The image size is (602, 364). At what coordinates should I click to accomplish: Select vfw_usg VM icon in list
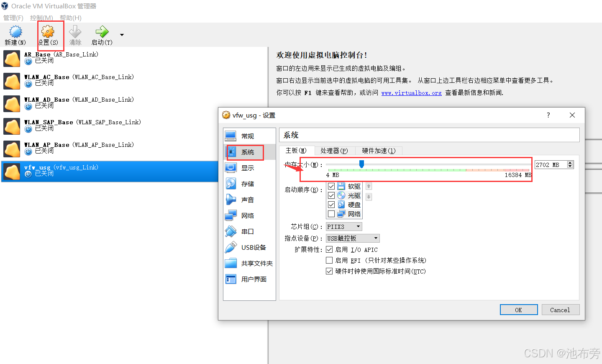coord(12,172)
